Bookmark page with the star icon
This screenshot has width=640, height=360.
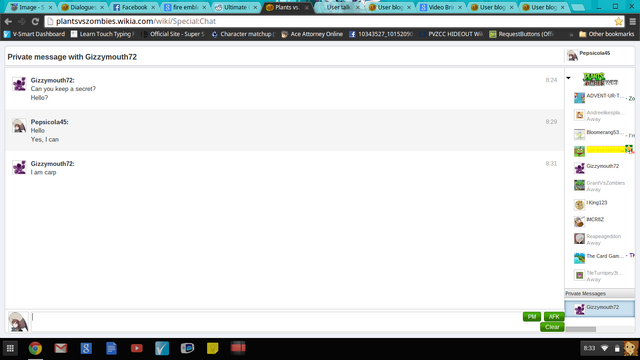pyautogui.click(x=618, y=21)
